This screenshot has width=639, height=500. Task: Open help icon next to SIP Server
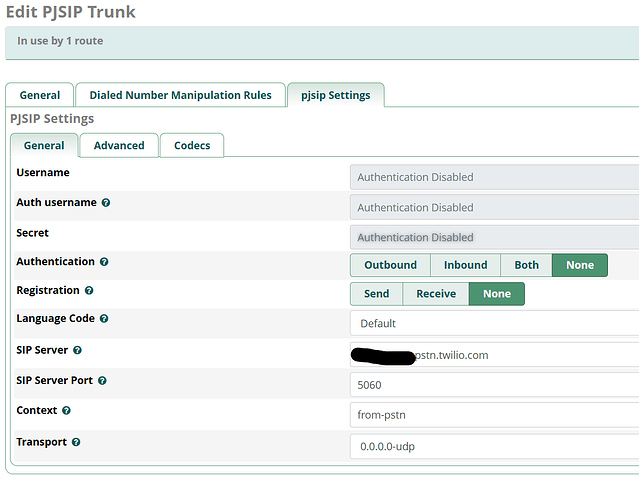pos(77,350)
